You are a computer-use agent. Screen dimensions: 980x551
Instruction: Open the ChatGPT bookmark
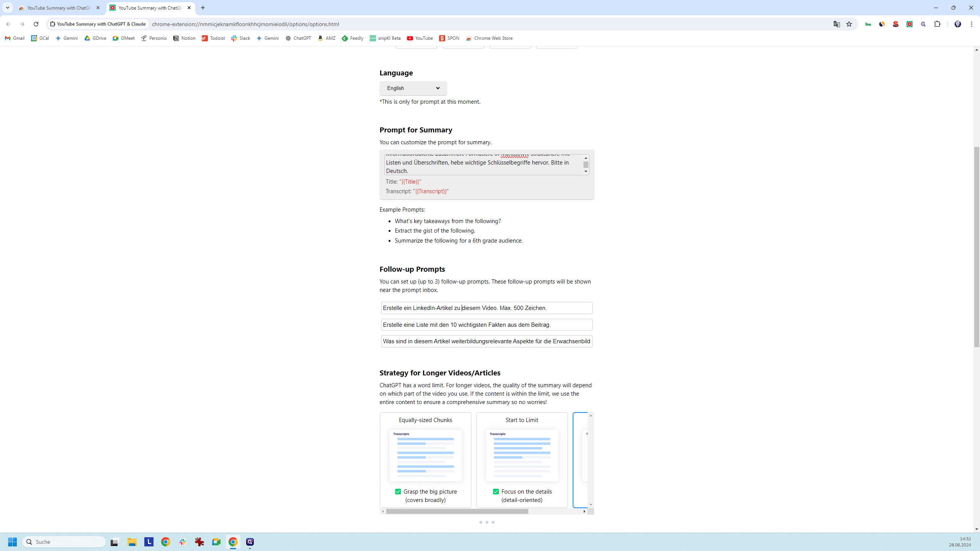(298, 38)
